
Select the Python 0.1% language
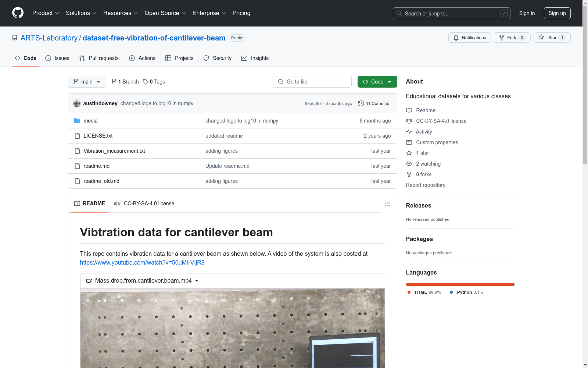click(467, 292)
